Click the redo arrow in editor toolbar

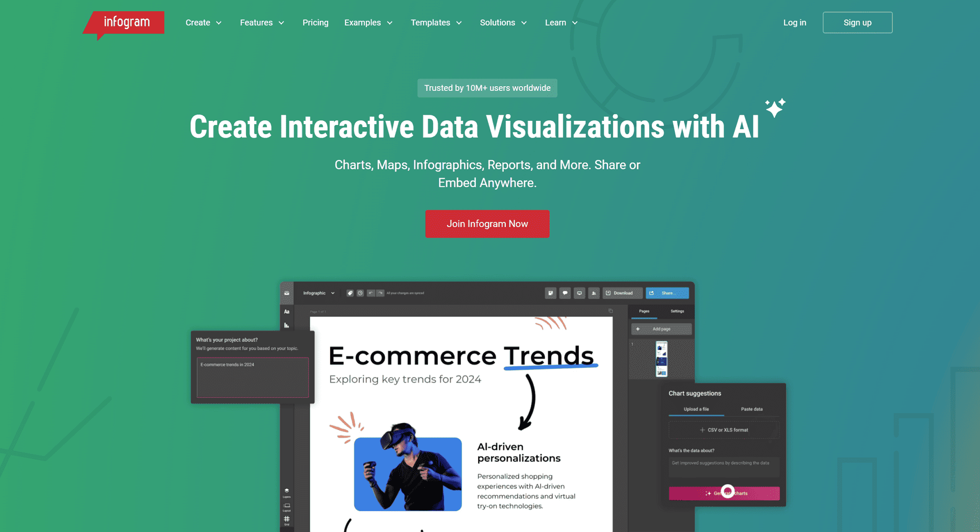click(x=380, y=293)
